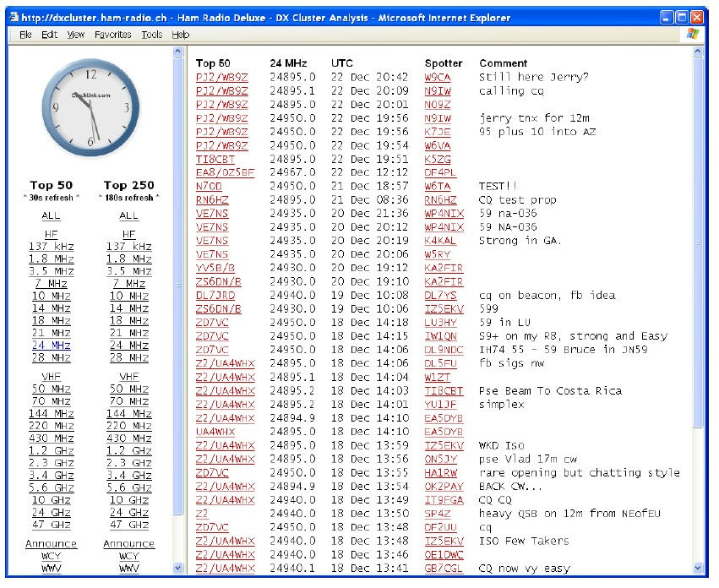This screenshot has height=588, width=719.
Task: Open 1.2 GHz under Top 50
Action: pyautogui.click(x=52, y=451)
